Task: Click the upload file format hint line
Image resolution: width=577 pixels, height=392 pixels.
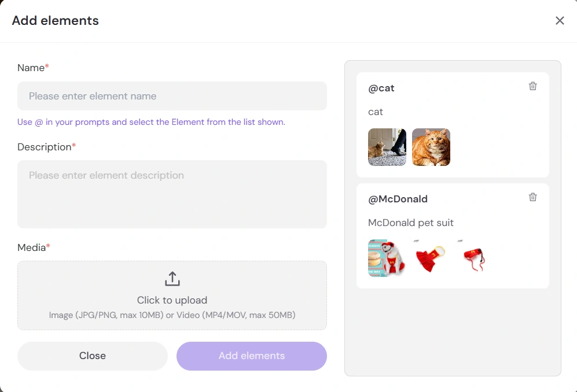Action: click(x=172, y=315)
